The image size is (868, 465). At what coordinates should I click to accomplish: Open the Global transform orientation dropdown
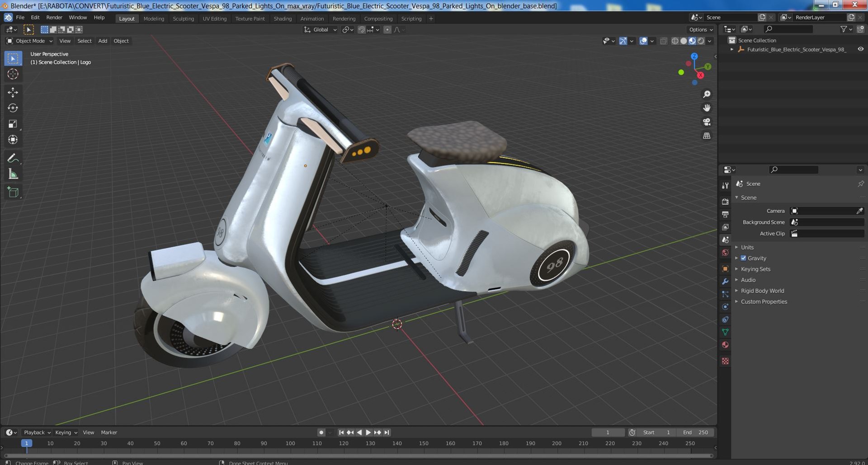pos(321,30)
